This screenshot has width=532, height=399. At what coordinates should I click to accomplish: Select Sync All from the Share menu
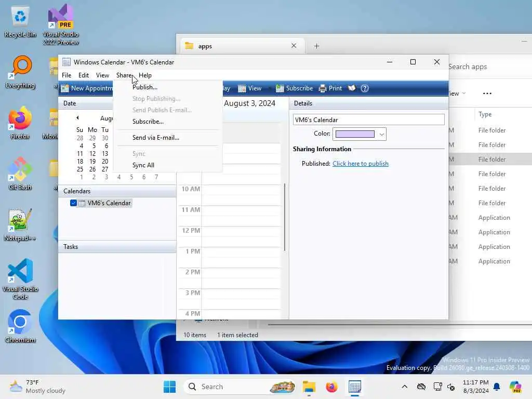click(143, 165)
